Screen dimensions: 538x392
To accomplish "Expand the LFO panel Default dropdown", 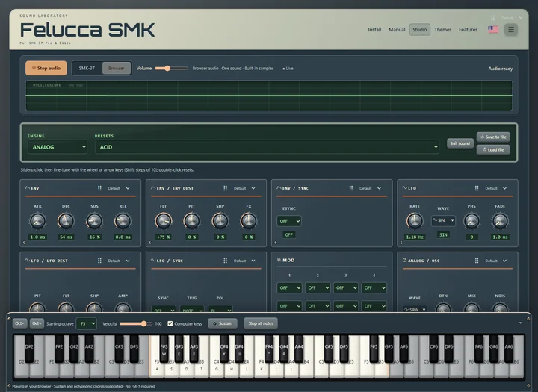I will pyautogui.click(x=496, y=188).
